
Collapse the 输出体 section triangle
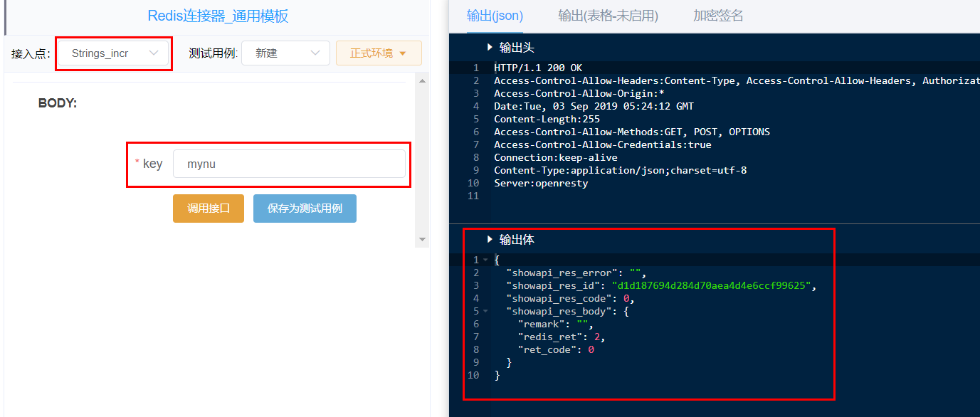490,240
